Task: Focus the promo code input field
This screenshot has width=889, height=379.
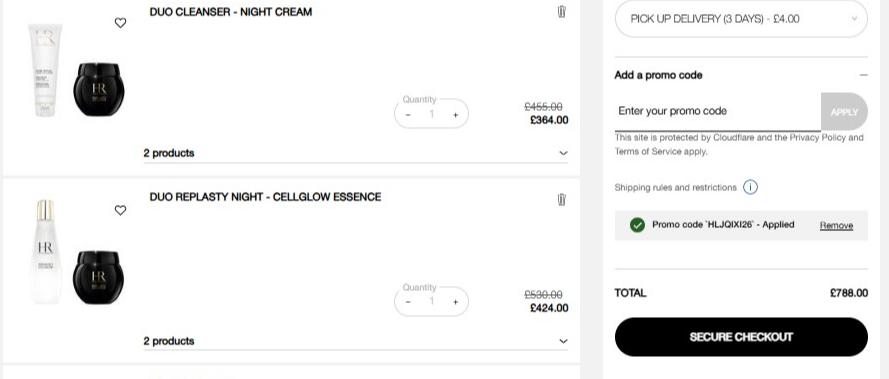Action: click(x=718, y=111)
